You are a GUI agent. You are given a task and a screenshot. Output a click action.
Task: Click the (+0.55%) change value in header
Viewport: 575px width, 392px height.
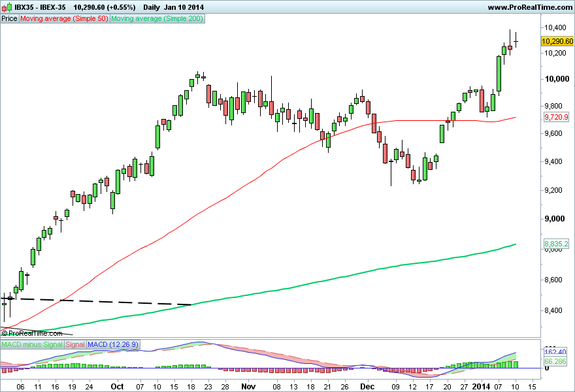[x=121, y=7]
